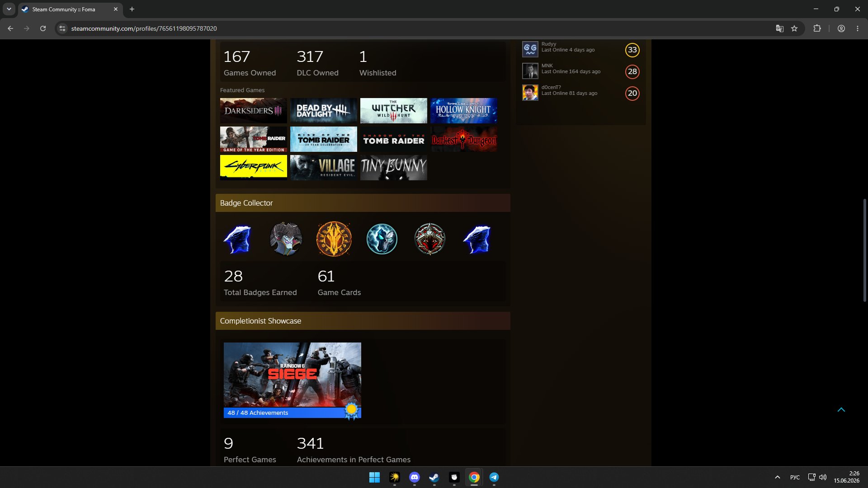Open Rise of the Tomb Raider thumbnail
This screenshot has width=868, height=488.
[x=324, y=139]
